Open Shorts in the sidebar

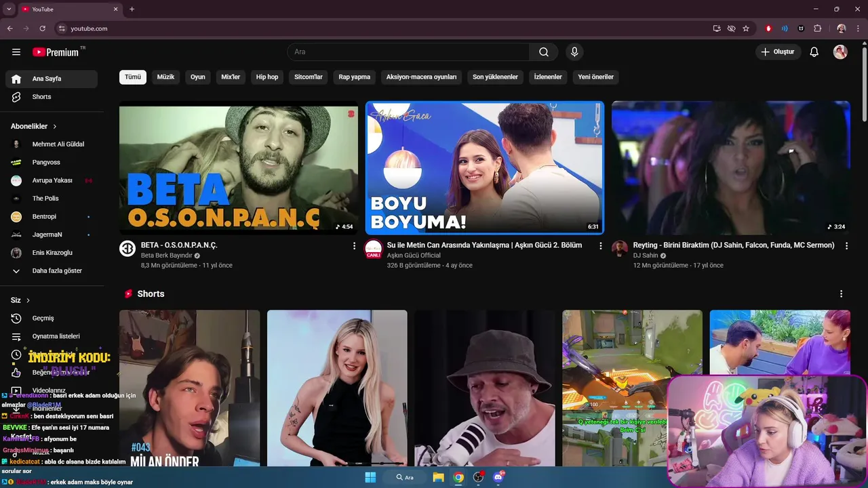click(x=52, y=97)
